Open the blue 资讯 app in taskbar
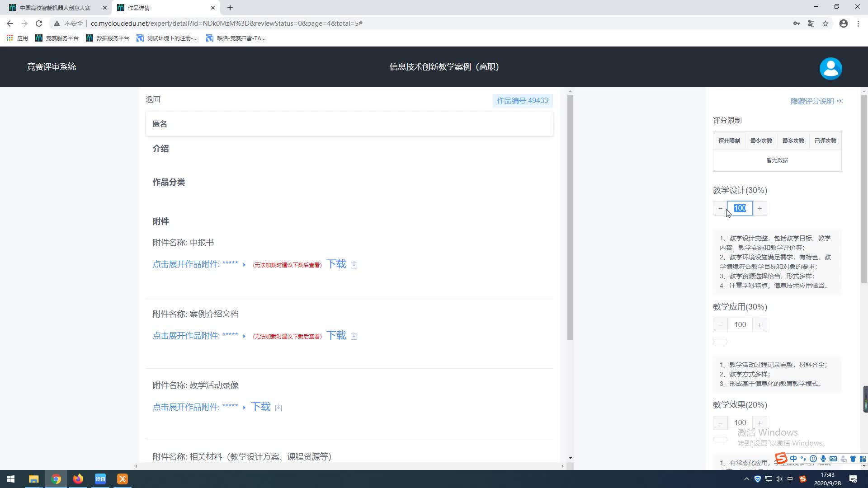Image resolution: width=868 pixels, height=488 pixels. pos(100,479)
